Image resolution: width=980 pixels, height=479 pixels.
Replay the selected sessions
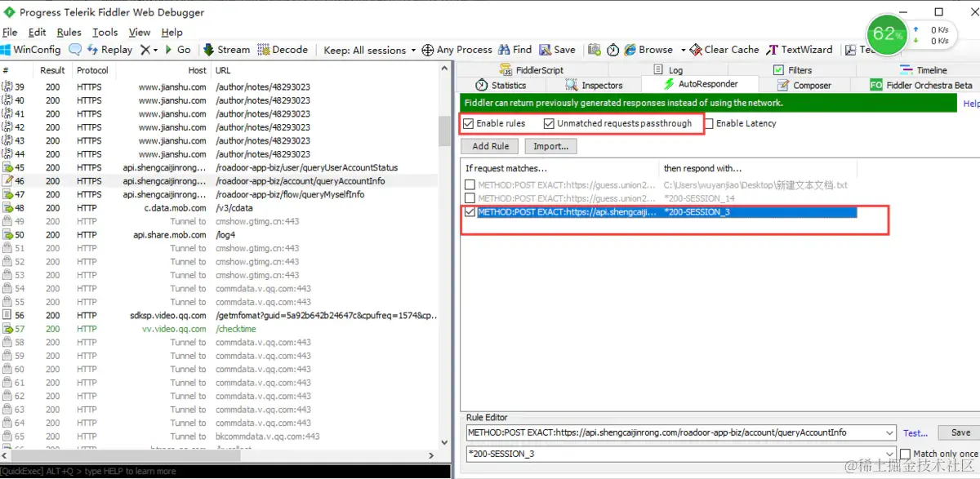coord(109,50)
